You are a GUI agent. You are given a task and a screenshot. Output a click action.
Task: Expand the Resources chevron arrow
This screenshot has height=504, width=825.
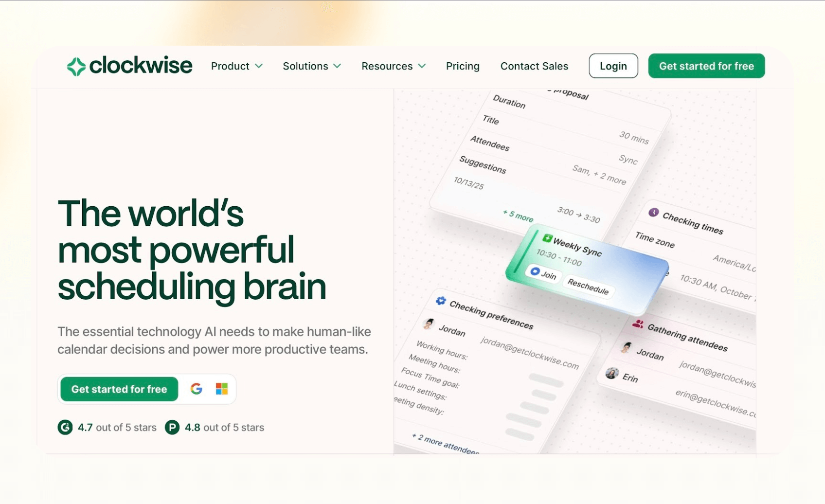tap(422, 66)
